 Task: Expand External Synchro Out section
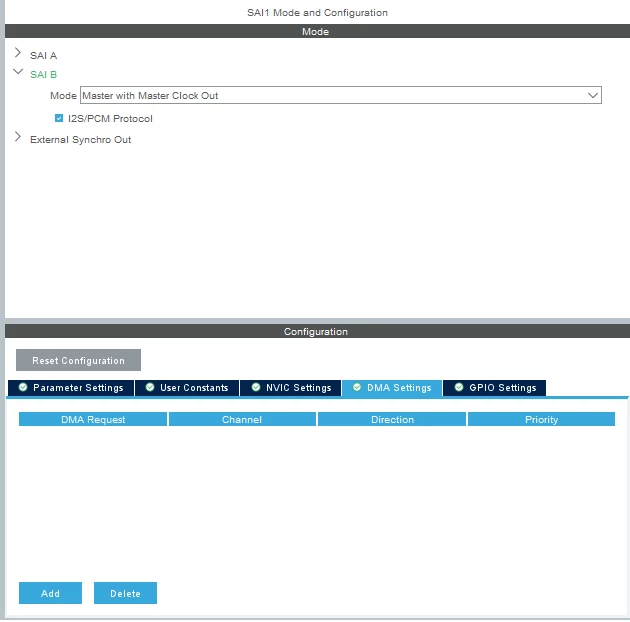[x=18, y=137]
